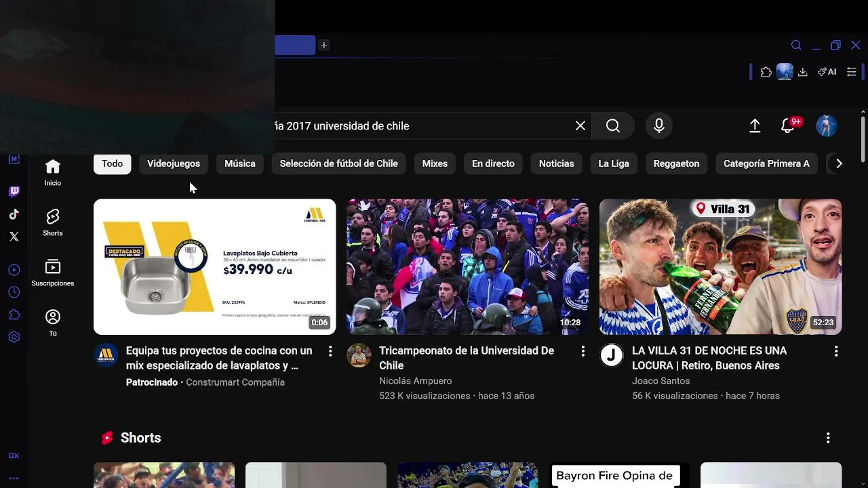This screenshot has width=868, height=488.
Task: Open browser extensions puzzle icon in toolbar
Action: coord(766,72)
